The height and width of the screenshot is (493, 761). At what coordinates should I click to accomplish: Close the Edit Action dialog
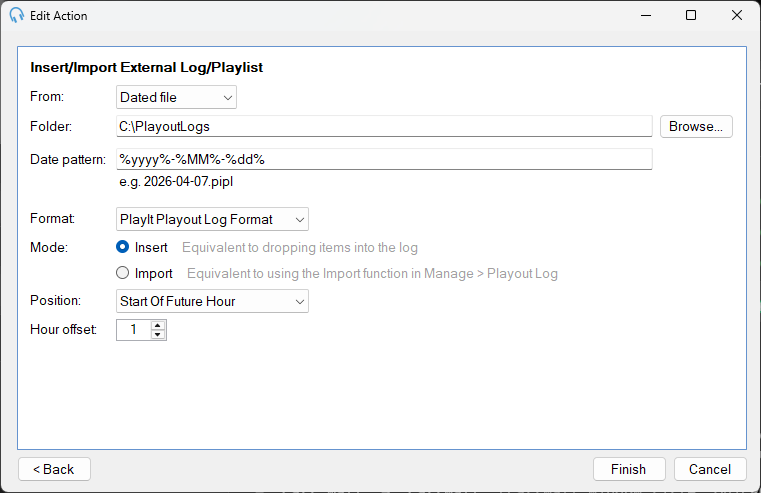[737, 16]
